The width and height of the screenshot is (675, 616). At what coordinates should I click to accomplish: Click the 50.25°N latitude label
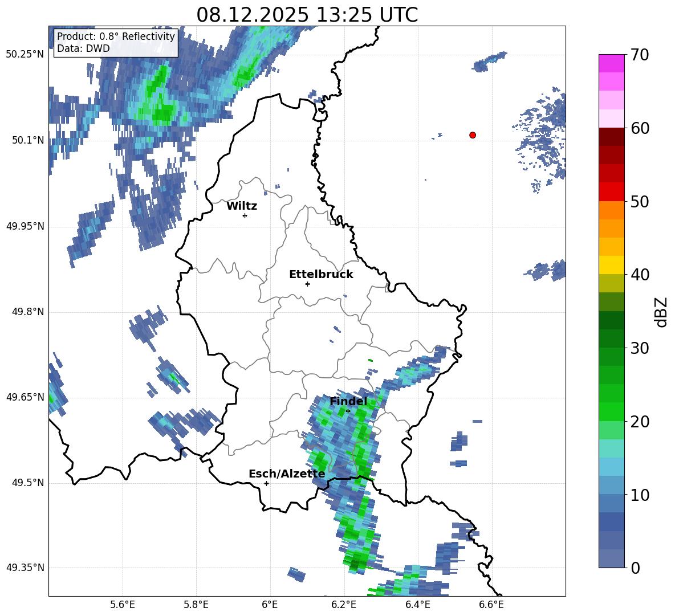coord(25,55)
